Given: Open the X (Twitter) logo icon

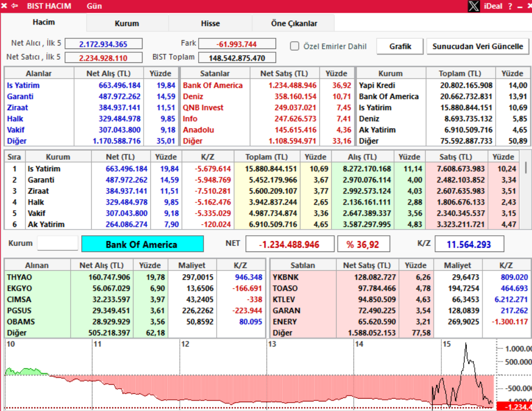Looking at the screenshot, I should (x=474, y=6).
